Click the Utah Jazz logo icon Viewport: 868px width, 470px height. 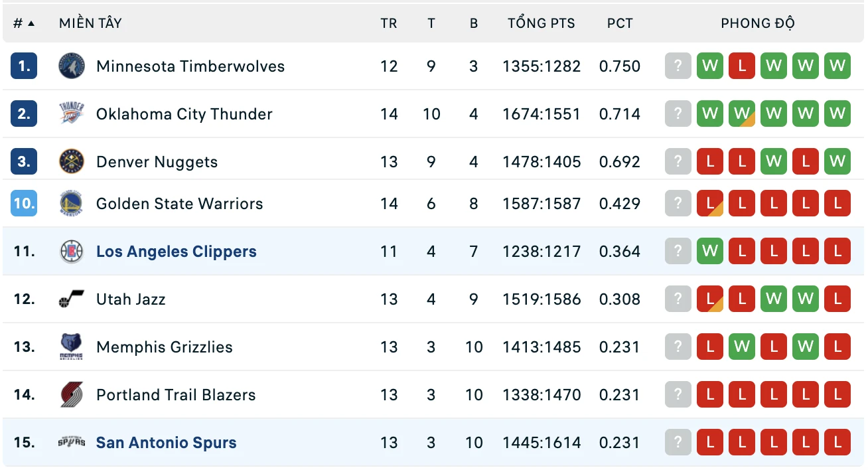click(x=72, y=299)
